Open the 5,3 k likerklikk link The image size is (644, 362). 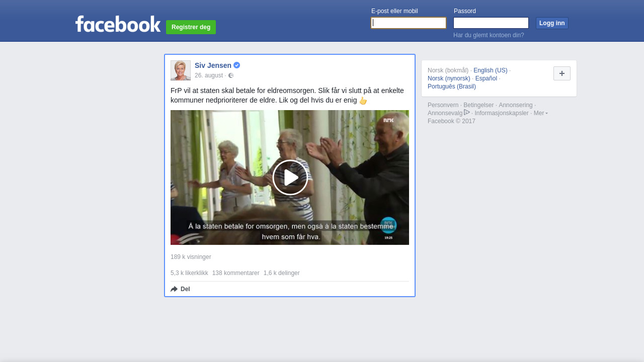tap(189, 273)
